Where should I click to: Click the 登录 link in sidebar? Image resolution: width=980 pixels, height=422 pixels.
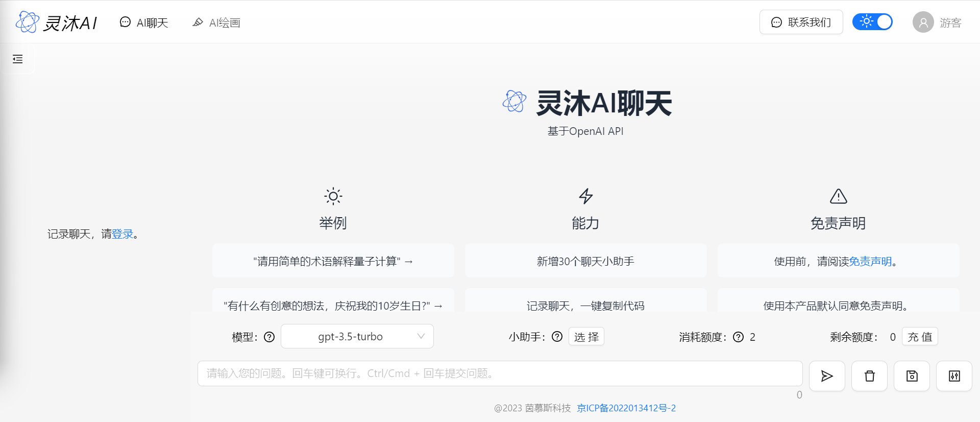point(122,234)
